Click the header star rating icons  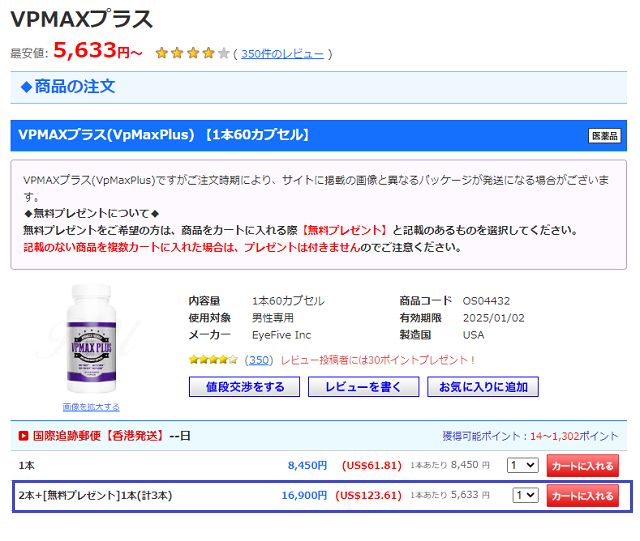coord(192,53)
